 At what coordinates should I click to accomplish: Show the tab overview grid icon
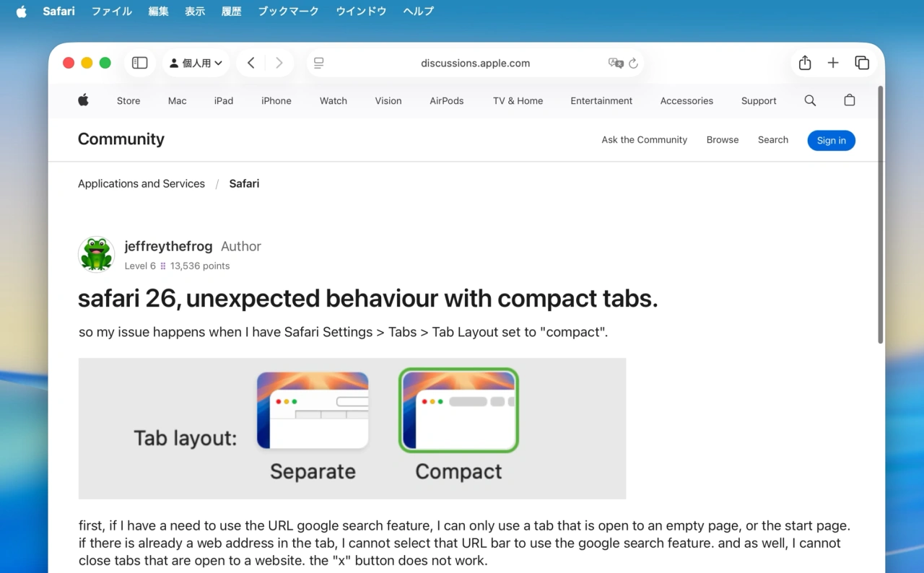point(862,63)
